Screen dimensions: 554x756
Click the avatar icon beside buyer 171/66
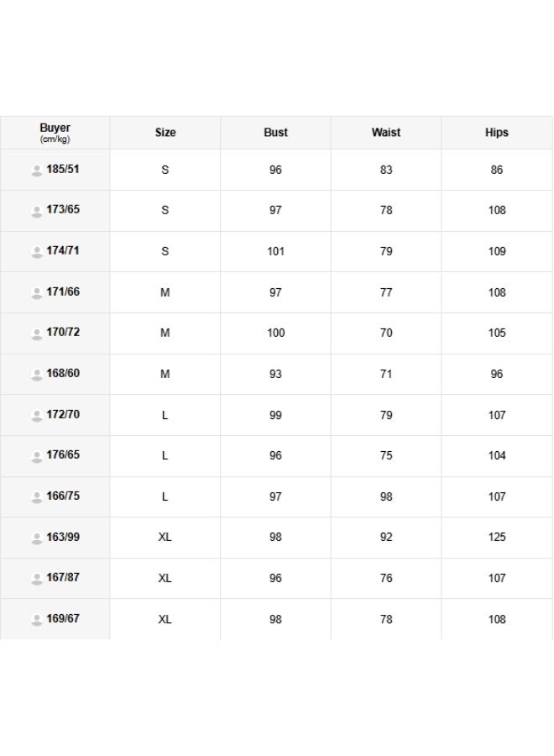click(37, 292)
